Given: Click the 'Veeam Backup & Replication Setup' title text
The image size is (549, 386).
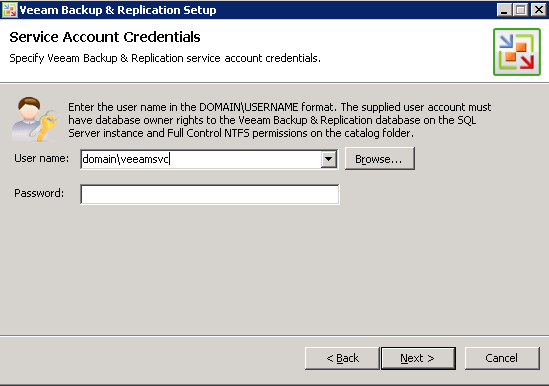Looking at the screenshot, I should [118, 10].
